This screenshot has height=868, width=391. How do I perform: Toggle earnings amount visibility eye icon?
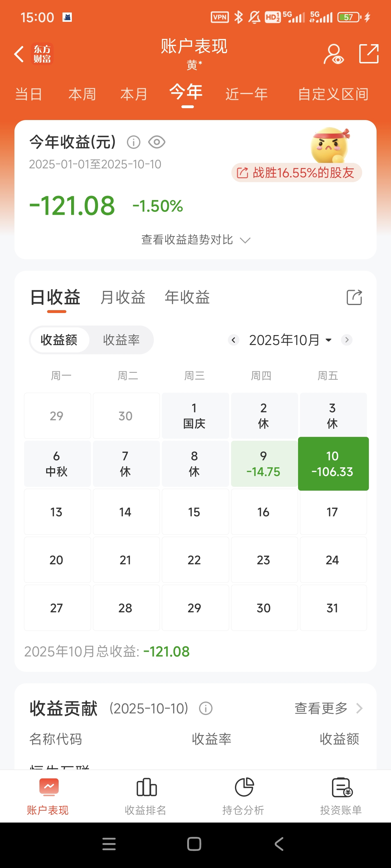pos(157,142)
